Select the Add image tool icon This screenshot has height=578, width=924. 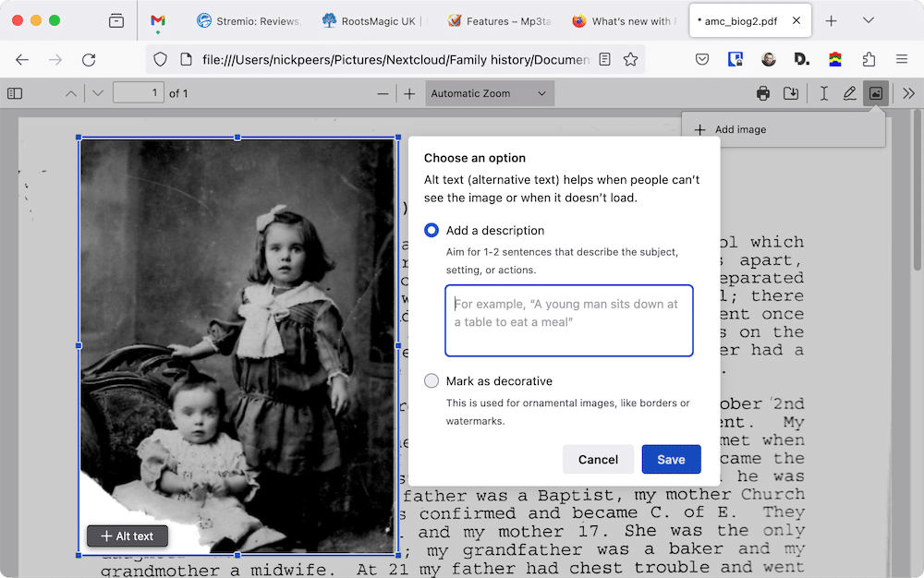tap(875, 92)
